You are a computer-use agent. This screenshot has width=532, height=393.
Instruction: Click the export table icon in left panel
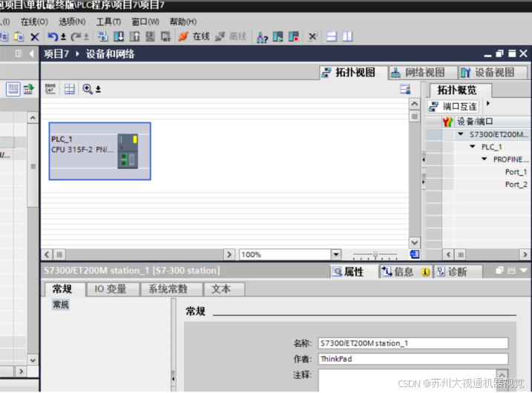28,89
